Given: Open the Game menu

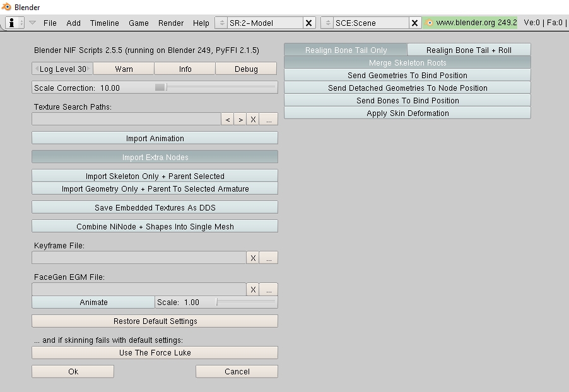Looking at the screenshot, I should pos(139,23).
